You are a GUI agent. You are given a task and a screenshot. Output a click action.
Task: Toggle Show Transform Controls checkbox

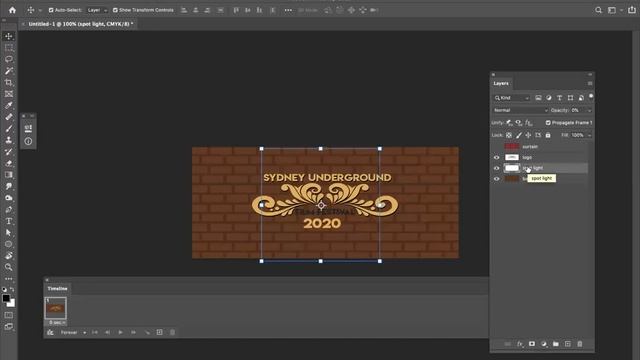coord(115,10)
